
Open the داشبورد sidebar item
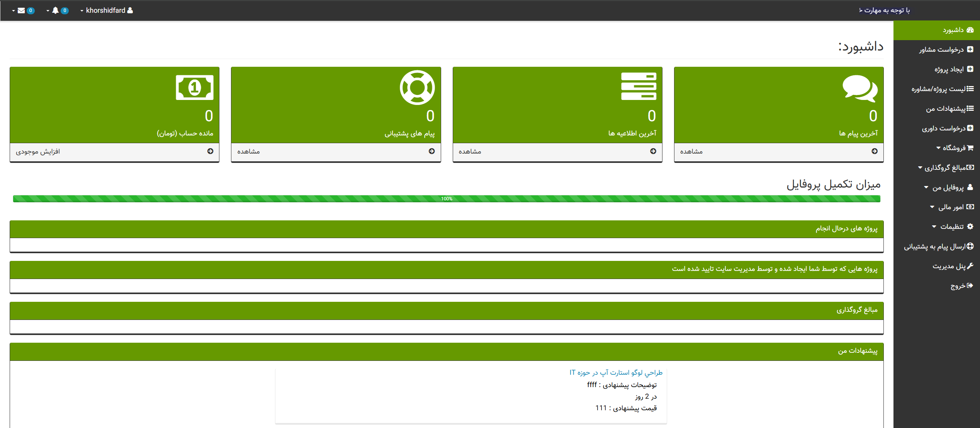pos(937,30)
